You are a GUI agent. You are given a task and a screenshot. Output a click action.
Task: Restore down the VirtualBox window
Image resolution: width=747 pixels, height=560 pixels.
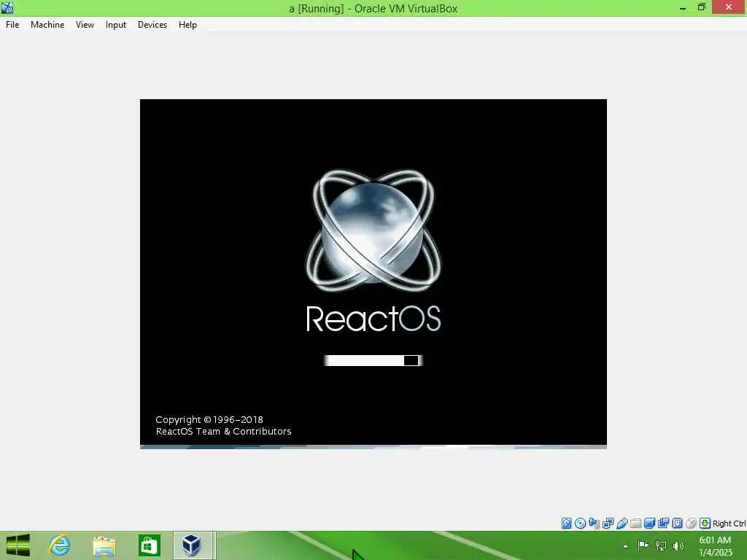pyautogui.click(x=701, y=7)
